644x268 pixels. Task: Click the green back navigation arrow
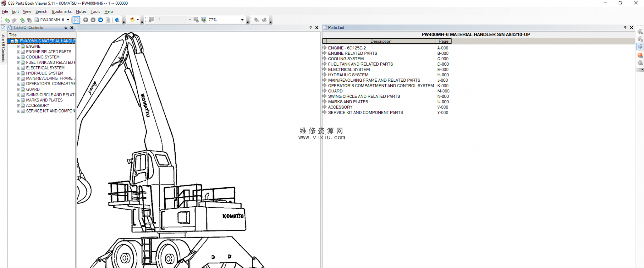tap(7, 20)
